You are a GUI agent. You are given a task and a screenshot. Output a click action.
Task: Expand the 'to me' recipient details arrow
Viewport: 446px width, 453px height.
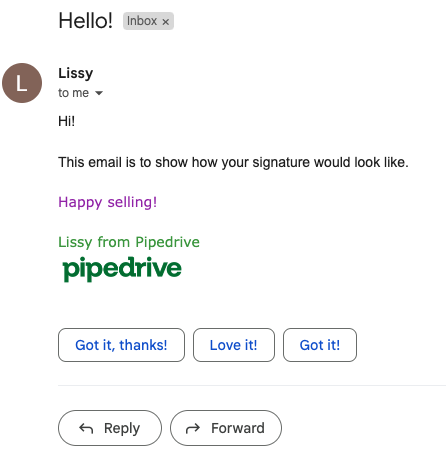click(99, 93)
